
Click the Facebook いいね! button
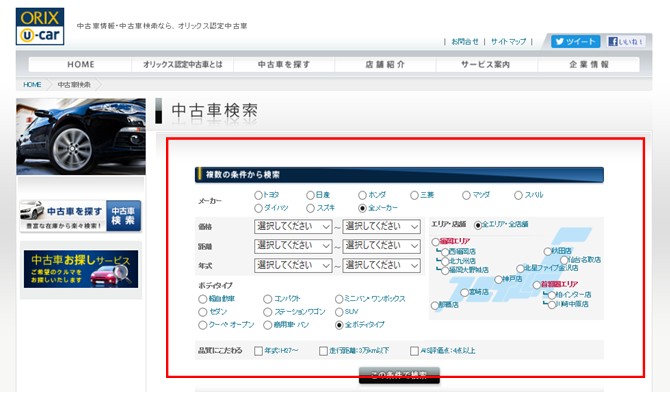626,41
